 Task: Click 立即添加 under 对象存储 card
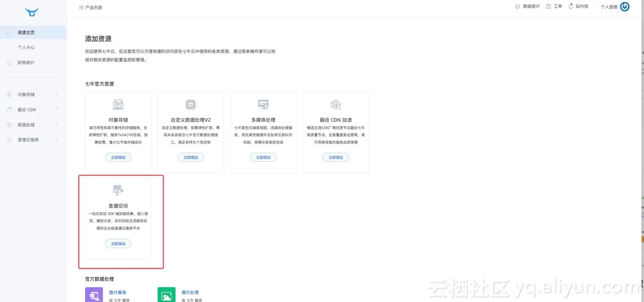(x=118, y=157)
